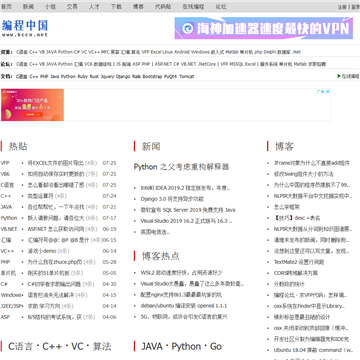Screen dimensions: 360x360
Task: Open blog post about JFrame add组件
Action: [x=312, y=163]
